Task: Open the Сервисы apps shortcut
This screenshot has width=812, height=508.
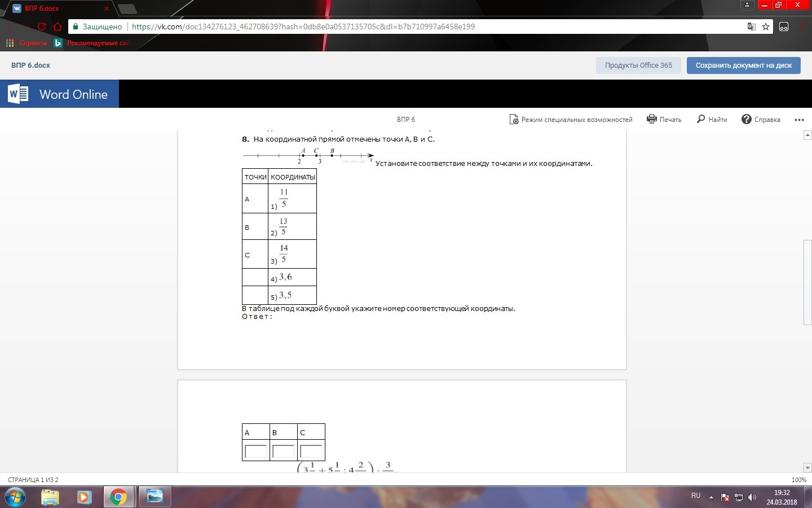Action: click(26, 43)
